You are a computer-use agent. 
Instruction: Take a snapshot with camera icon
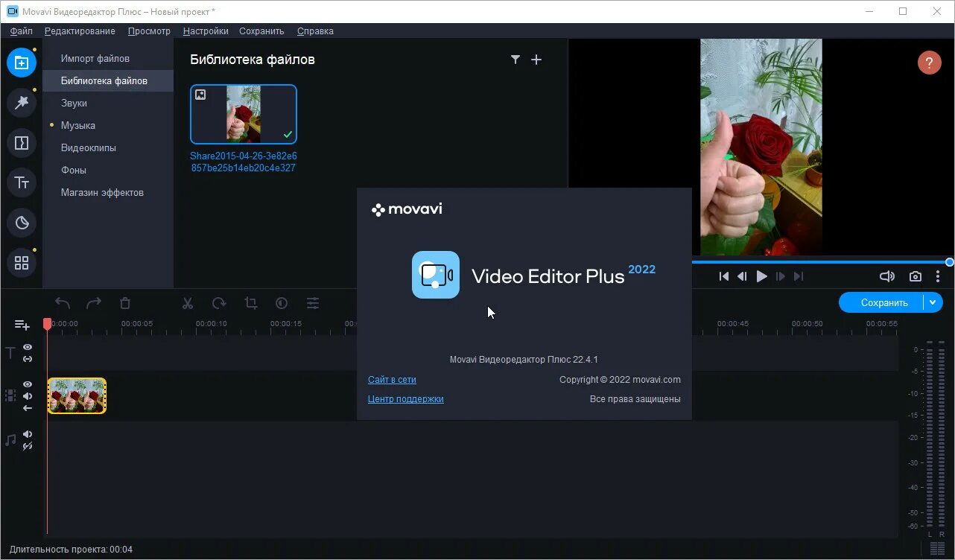(916, 276)
